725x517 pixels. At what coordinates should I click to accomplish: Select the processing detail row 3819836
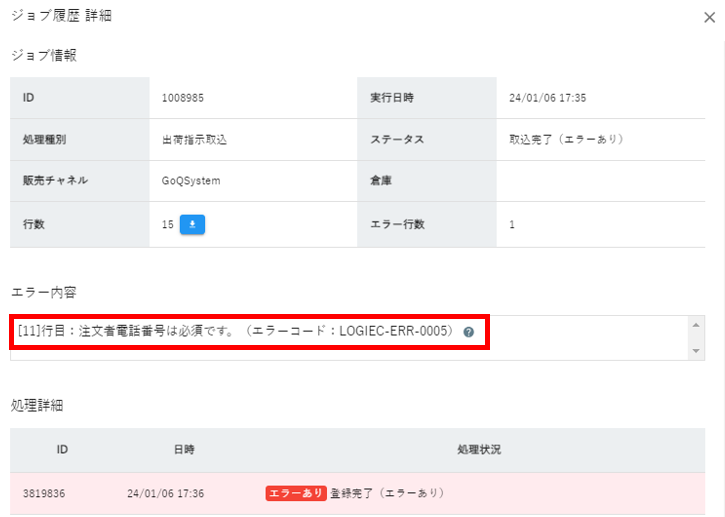click(x=357, y=493)
